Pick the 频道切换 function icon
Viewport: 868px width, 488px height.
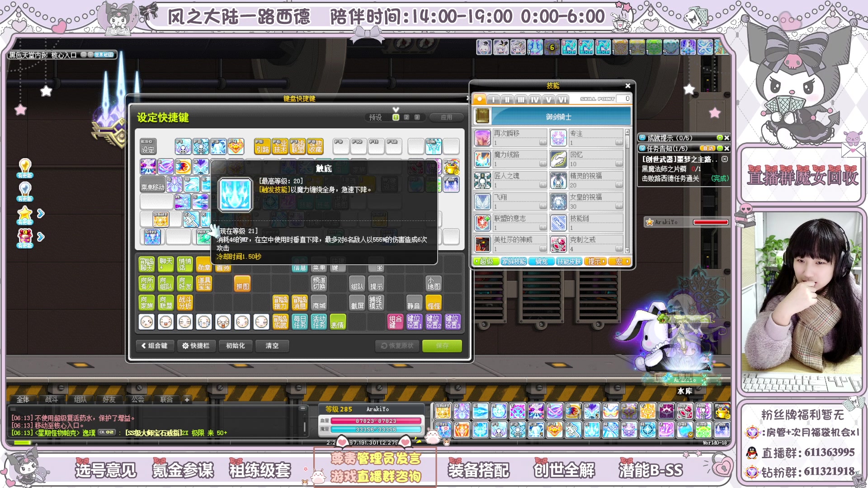click(x=319, y=284)
